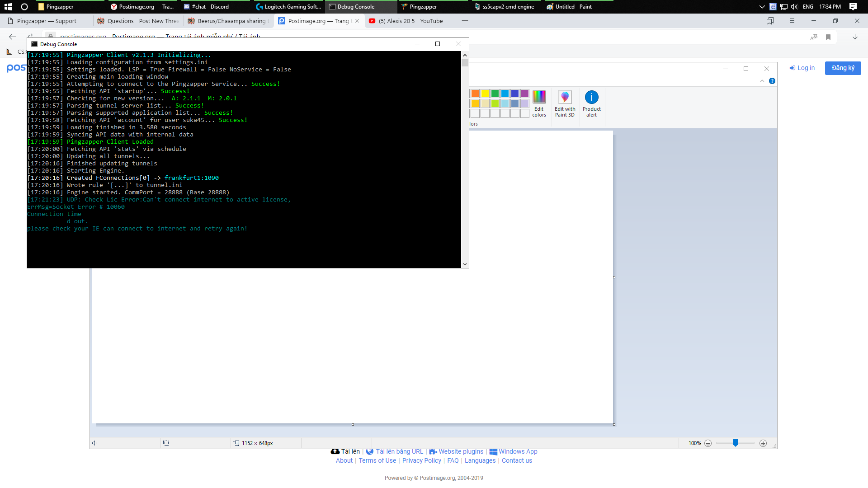Open Contact us link

pyautogui.click(x=517, y=460)
